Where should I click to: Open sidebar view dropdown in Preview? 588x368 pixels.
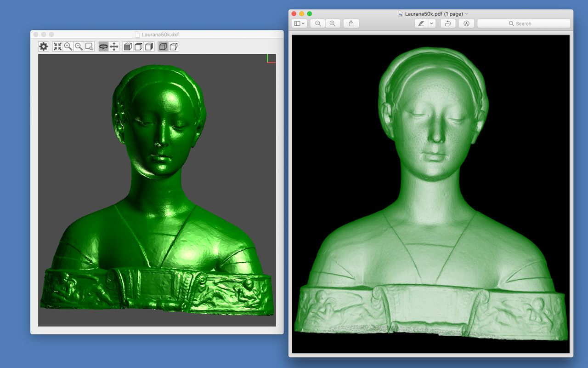pyautogui.click(x=299, y=23)
